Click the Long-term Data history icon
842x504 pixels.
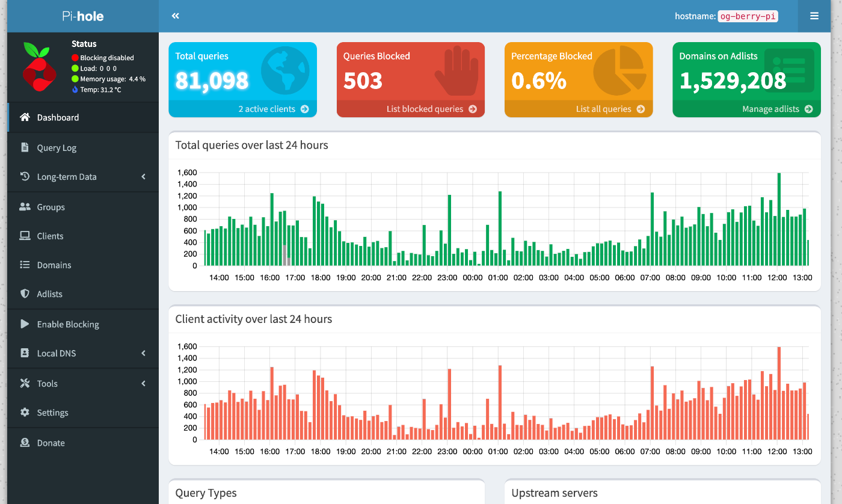click(x=25, y=176)
